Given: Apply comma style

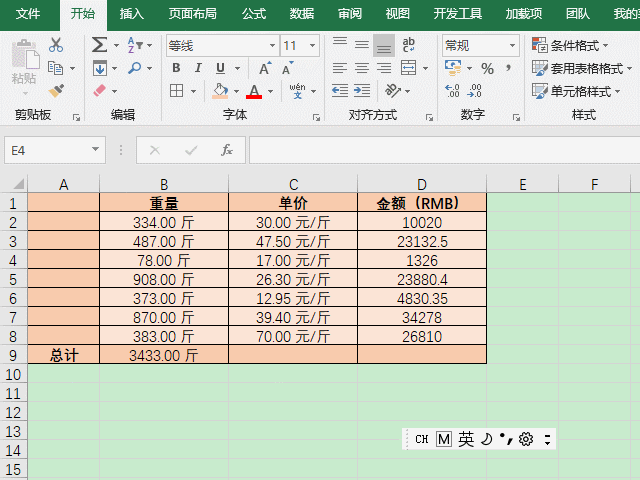Looking at the screenshot, I should pyautogui.click(x=509, y=68).
